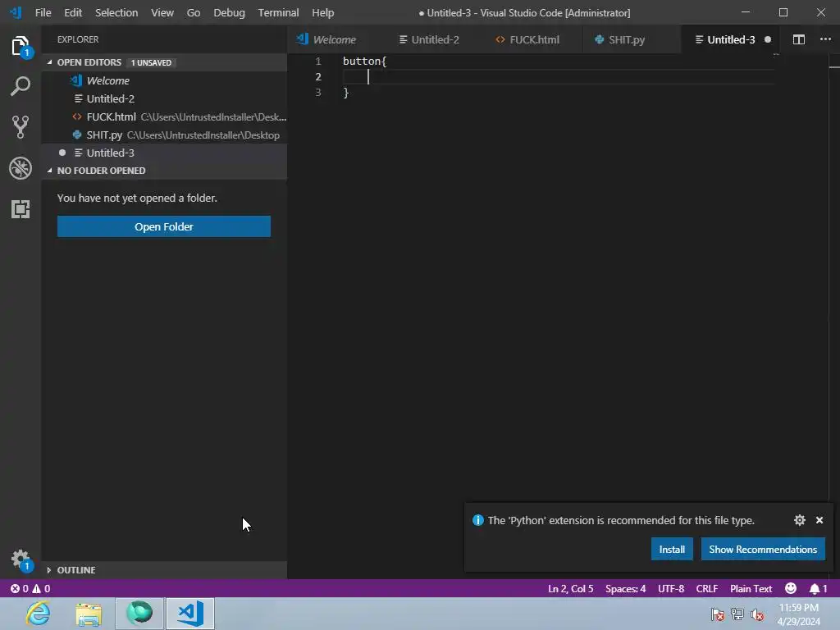Select FUCK.html in Open Editors list

[x=164, y=116]
